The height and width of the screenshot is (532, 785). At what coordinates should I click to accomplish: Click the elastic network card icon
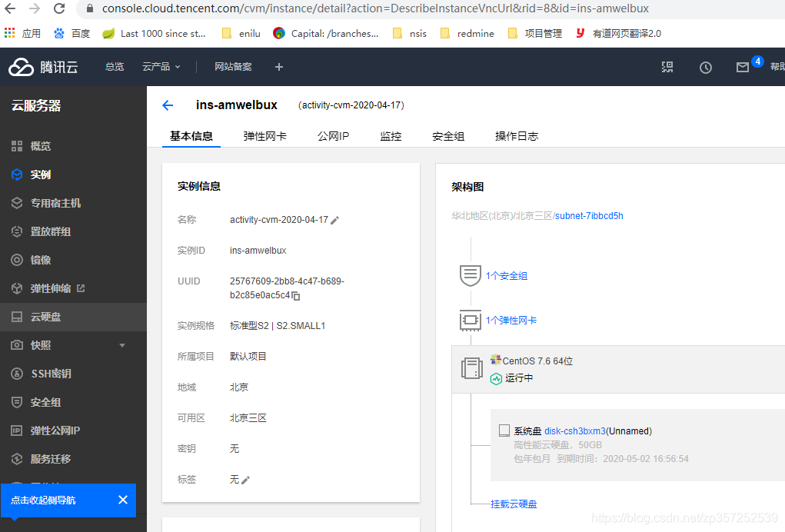click(x=470, y=321)
